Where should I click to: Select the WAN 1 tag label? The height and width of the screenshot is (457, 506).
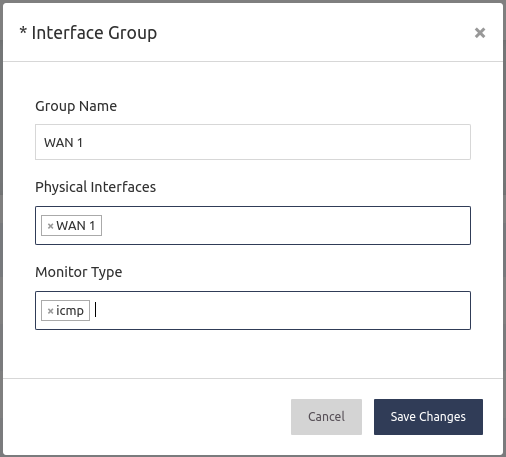(76, 226)
